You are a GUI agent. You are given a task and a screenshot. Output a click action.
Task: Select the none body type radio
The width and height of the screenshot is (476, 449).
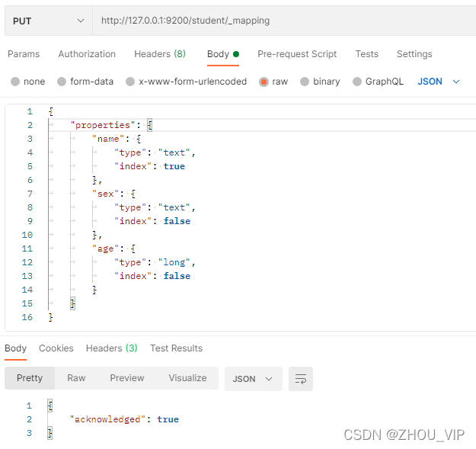click(x=15, y=82)
